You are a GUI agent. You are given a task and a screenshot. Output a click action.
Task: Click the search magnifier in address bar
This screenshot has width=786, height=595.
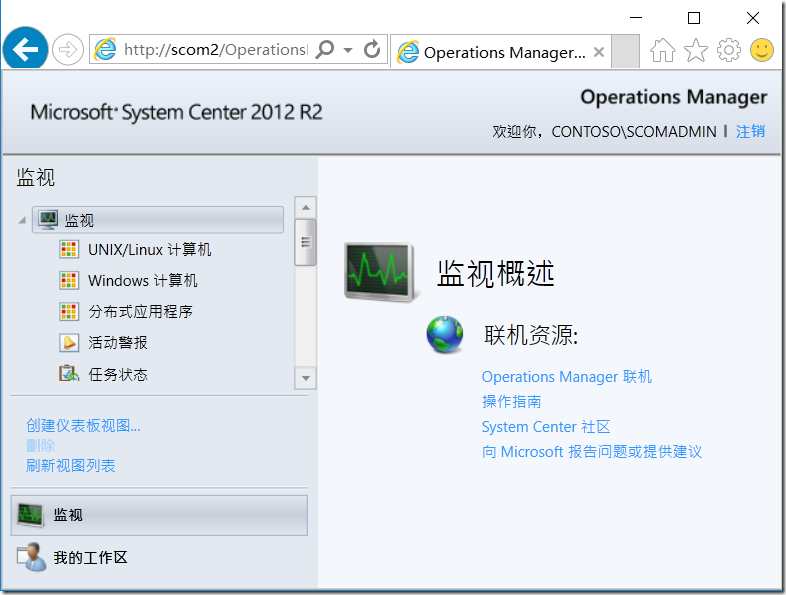325,49
